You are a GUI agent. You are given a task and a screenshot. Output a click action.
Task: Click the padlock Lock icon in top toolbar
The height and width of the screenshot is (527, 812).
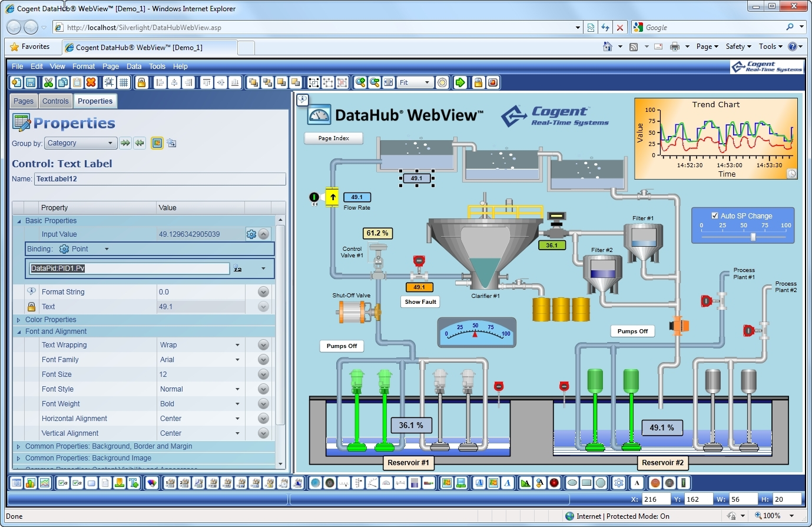click(x=141, y=82)
